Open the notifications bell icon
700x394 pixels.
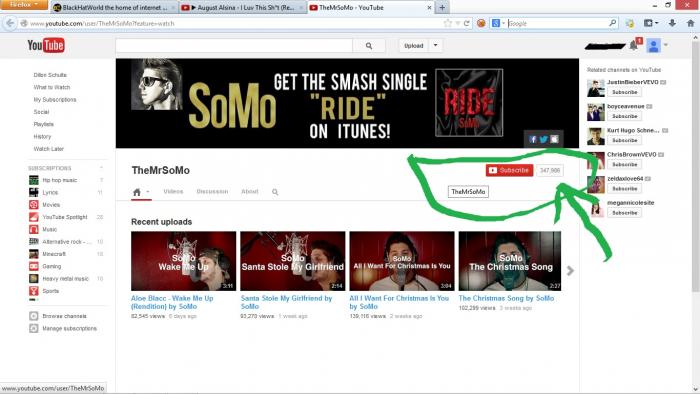coord(633,45)
